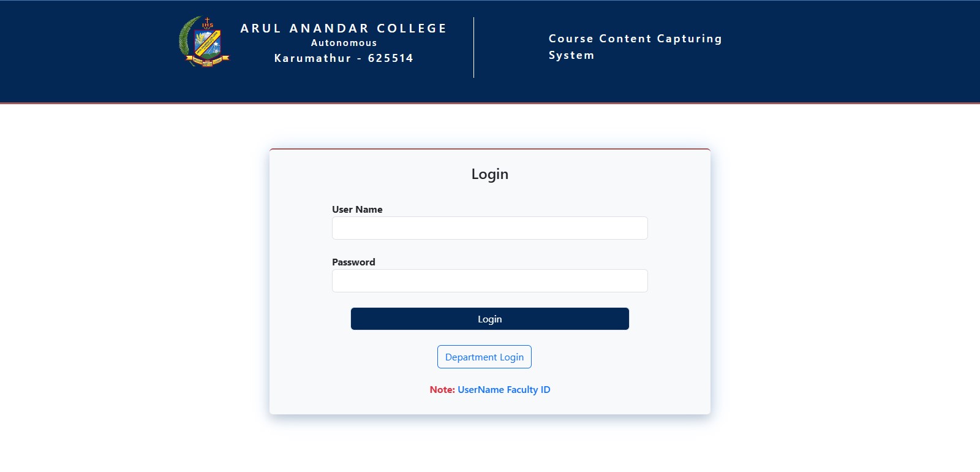Viewport: 980px width, 472px height.
Task: Click the pin code "625514" in header
Action: pyautogui.click(x=390, y=58)
